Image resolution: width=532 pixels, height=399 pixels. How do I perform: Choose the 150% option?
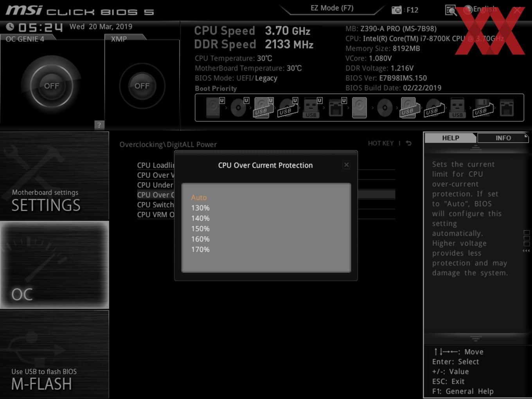coord(200,228)
